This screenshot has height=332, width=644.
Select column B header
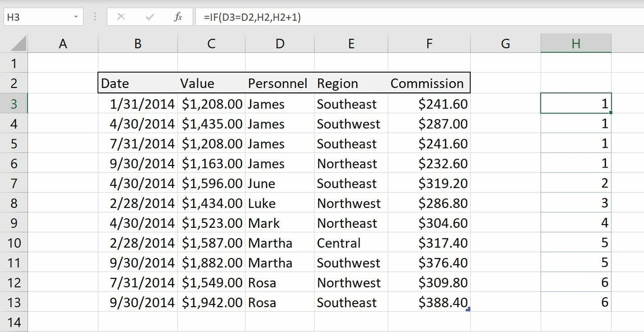pyautogui.click(x=137, y=43)
